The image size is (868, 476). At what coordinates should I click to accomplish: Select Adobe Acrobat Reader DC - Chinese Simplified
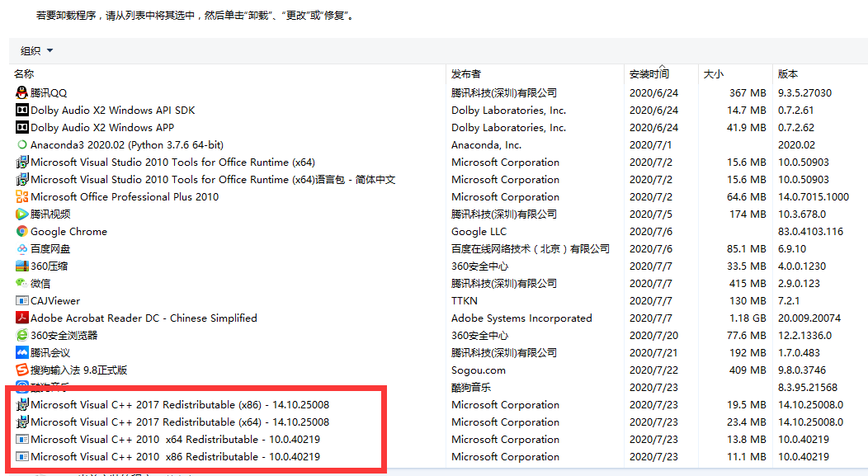[144, 318]
